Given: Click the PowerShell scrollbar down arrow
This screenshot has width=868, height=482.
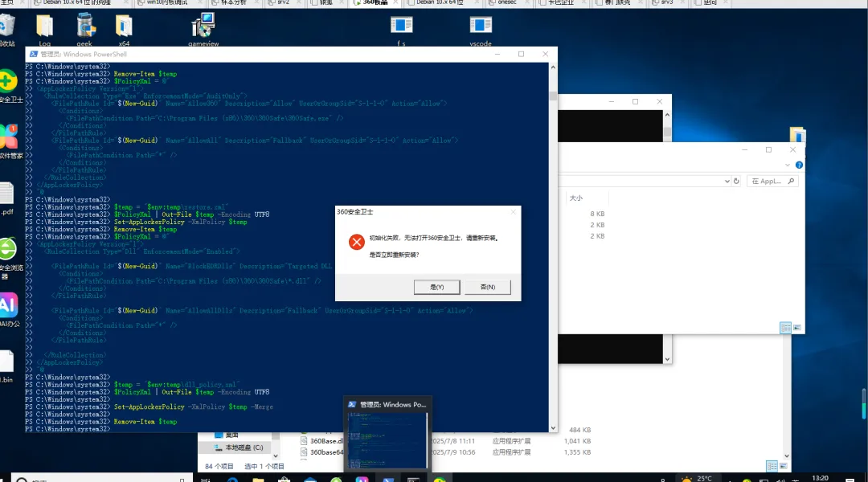Looking at the screenshot, I should click(553, 427).
